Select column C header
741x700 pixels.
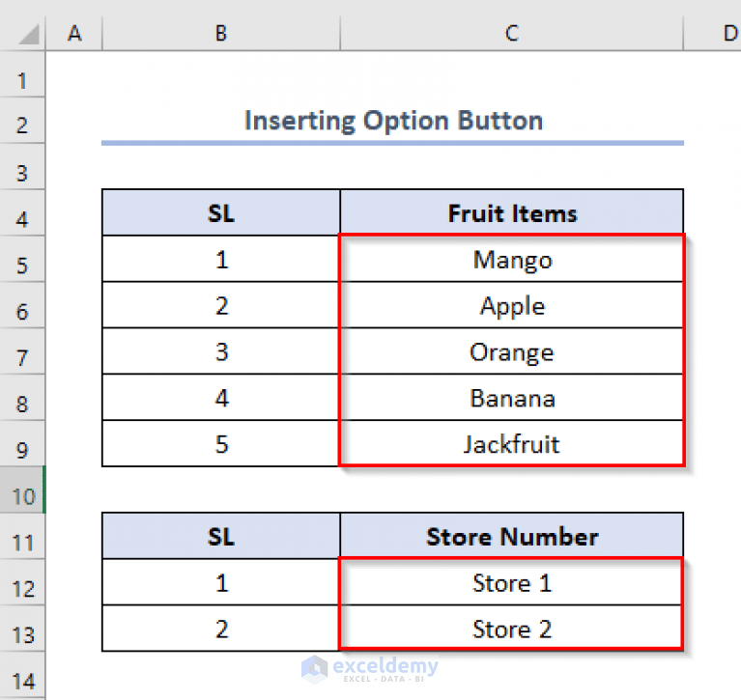click(512, 34)
